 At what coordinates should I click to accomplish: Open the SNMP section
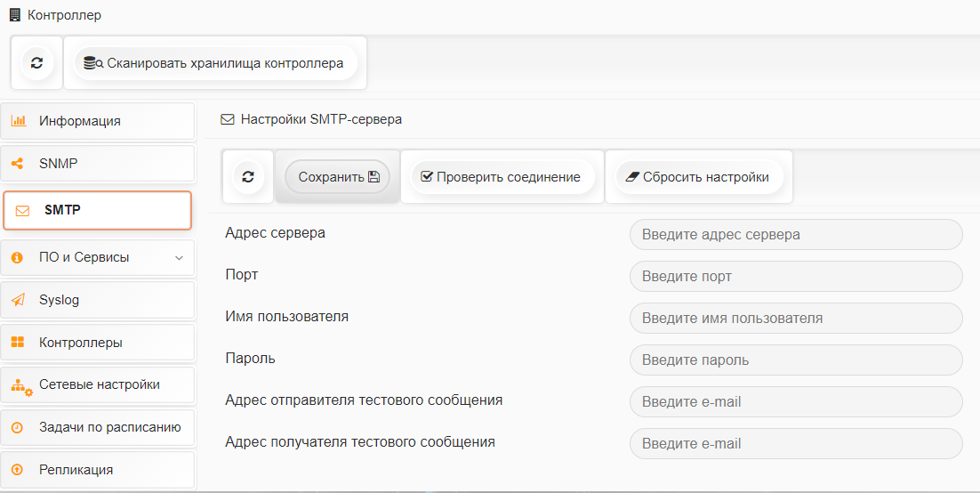pos(98,164)
